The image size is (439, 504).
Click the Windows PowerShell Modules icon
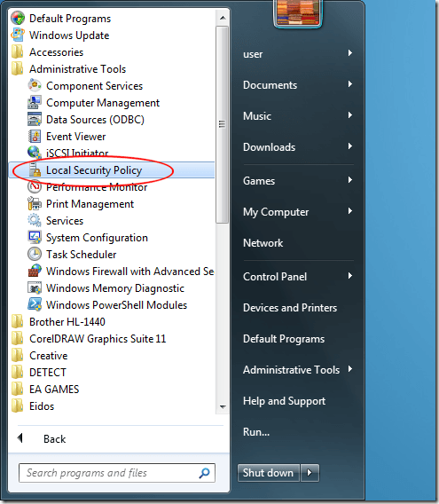tap(35, 304)
